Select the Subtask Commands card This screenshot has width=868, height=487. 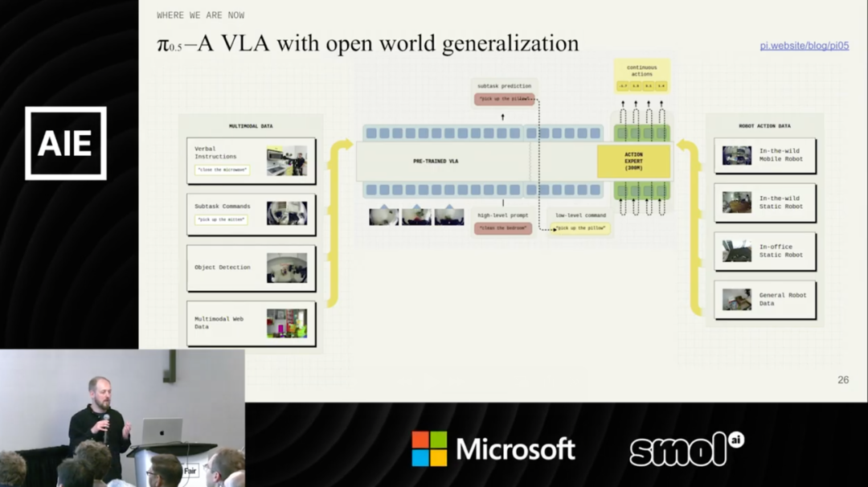pyautogui.click(x=251, y=214)
